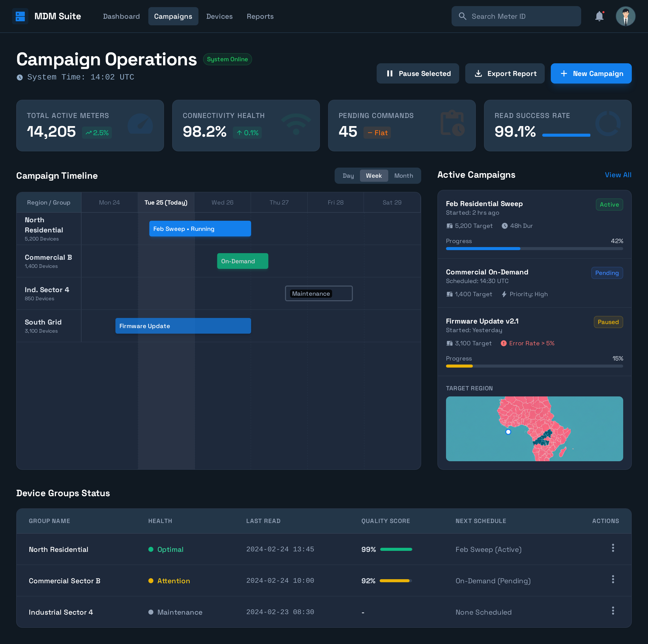Open actions menu for North Residential row
This screenshot has height=644, width=648.
pos(613,548)
